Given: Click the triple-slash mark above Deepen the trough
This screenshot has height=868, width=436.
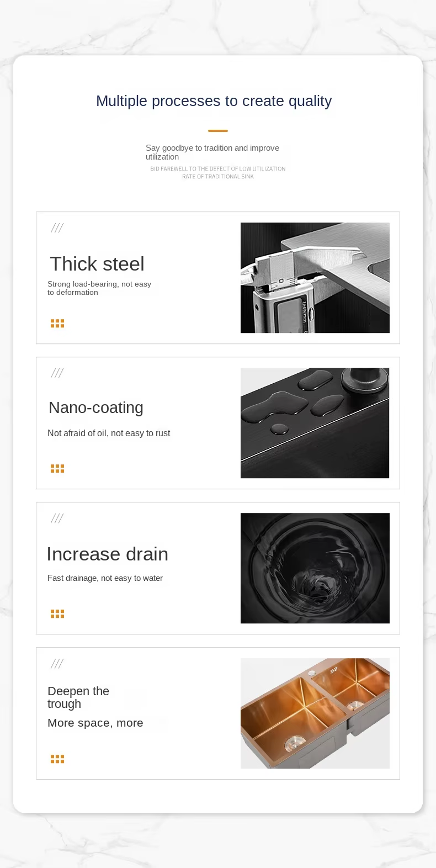Looking at the screenshot, I should [x=57, y=664].
